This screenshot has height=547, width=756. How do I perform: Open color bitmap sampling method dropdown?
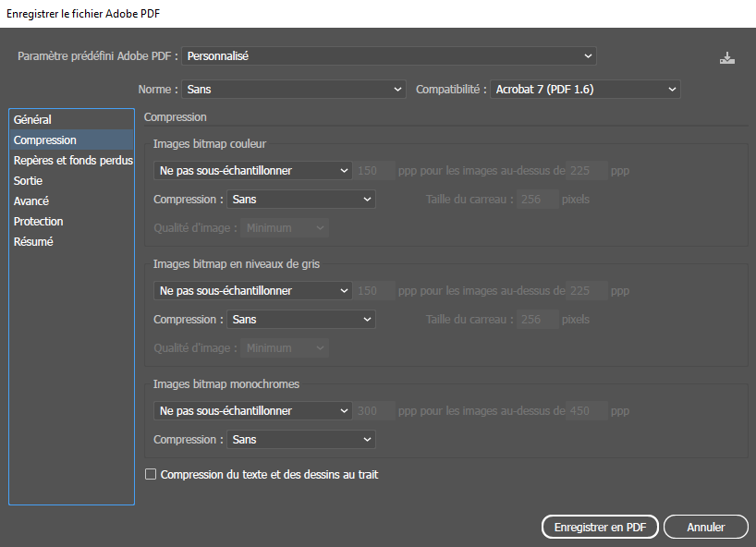pos(252,171)
